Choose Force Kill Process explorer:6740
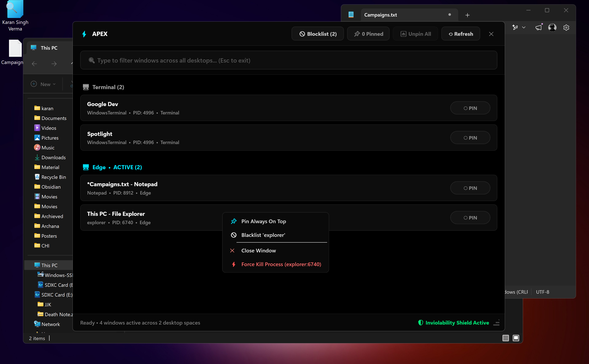 275,264
